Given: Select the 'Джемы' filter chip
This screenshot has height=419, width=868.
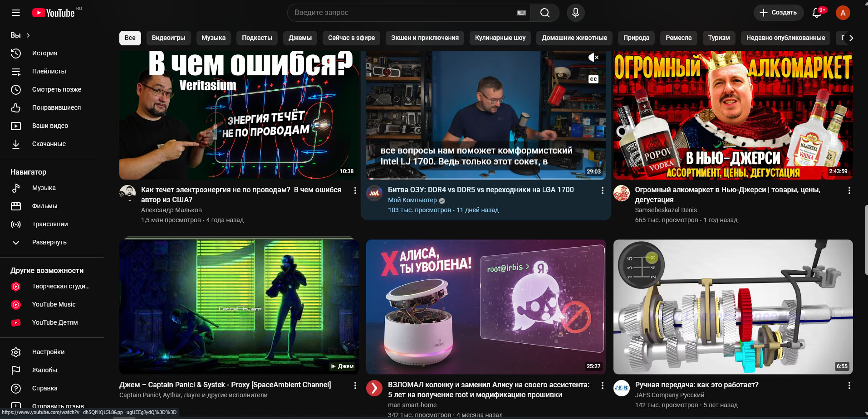Looking at the screenshot, I should (x=300, y=38).
